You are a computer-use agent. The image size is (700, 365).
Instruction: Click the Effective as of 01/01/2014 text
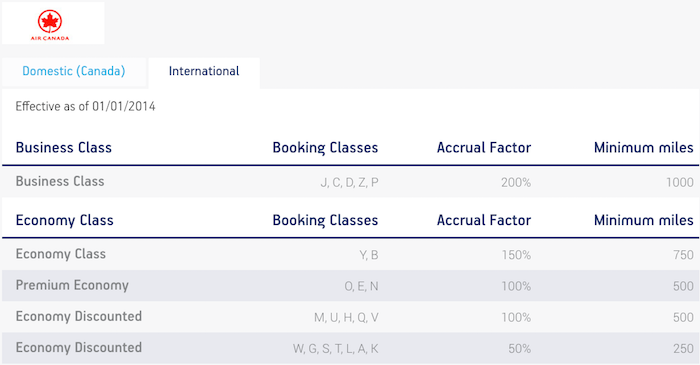[85, 107]
